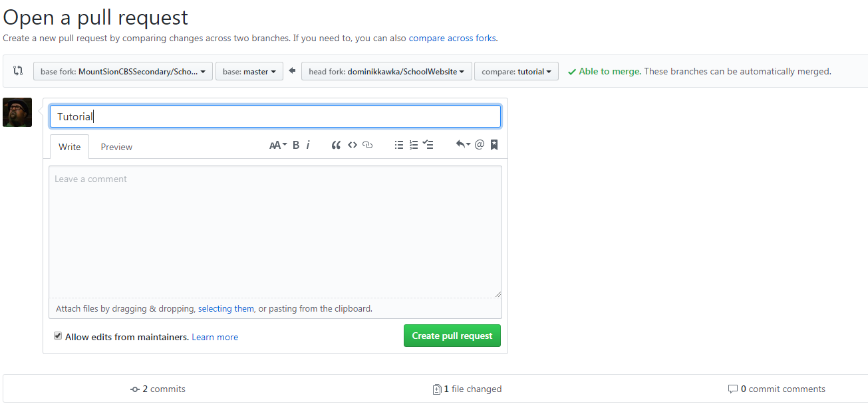
Task: Insert a quote using the toolbar icon
Action: pos(336,145)
